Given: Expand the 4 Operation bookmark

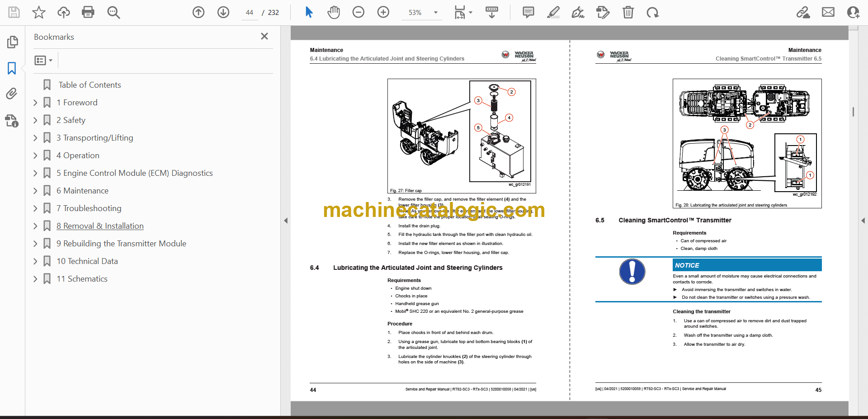Looking at the screenshot, I should [35, 155].
